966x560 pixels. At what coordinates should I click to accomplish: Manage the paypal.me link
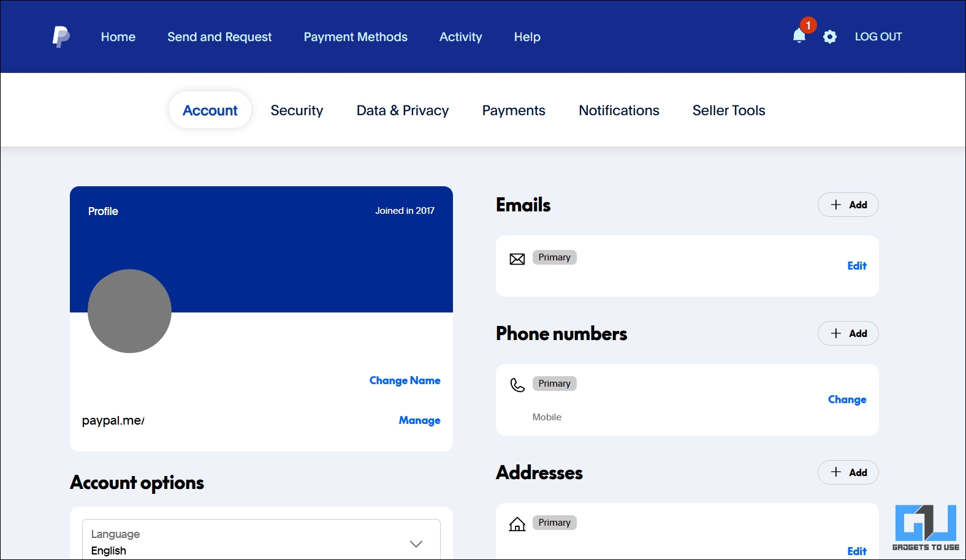coord(419,420)
